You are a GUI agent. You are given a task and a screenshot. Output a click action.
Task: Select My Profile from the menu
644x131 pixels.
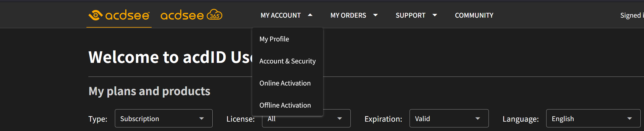(x=274, y=39)
